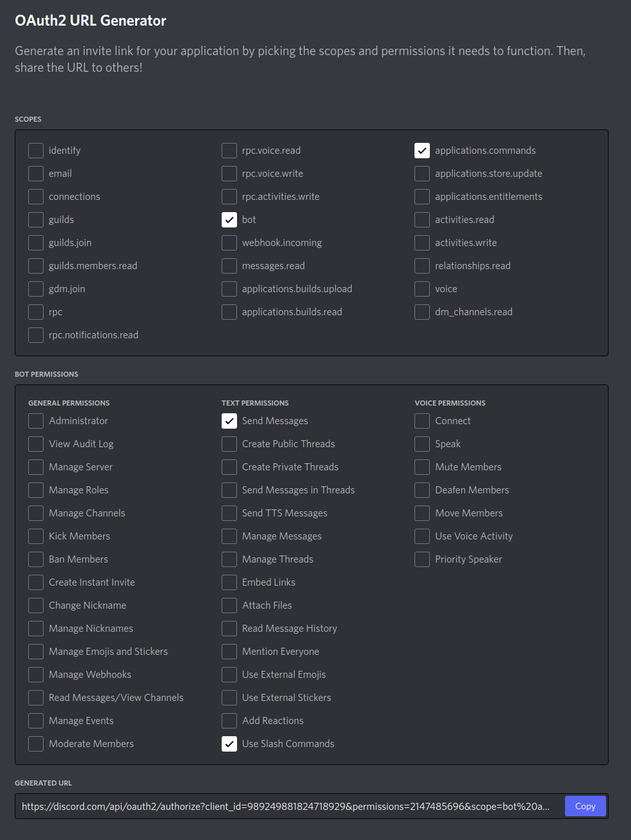Tick Send Messages in Threads

point(229,490)
